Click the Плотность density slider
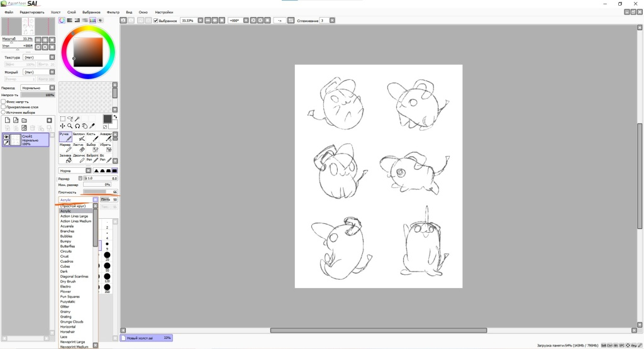Image resolution: width=644 pixels, height=349 pixels. (100, 192)
